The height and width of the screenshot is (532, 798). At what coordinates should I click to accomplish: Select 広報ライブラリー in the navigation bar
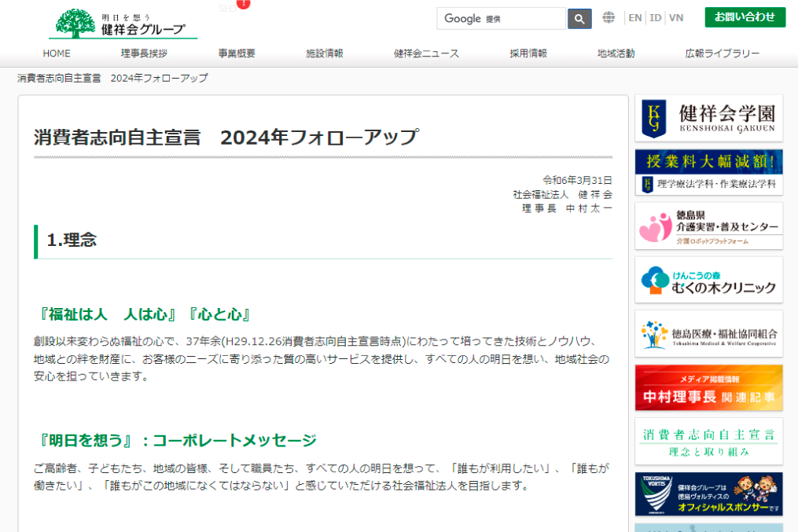[x=723, y=53]
